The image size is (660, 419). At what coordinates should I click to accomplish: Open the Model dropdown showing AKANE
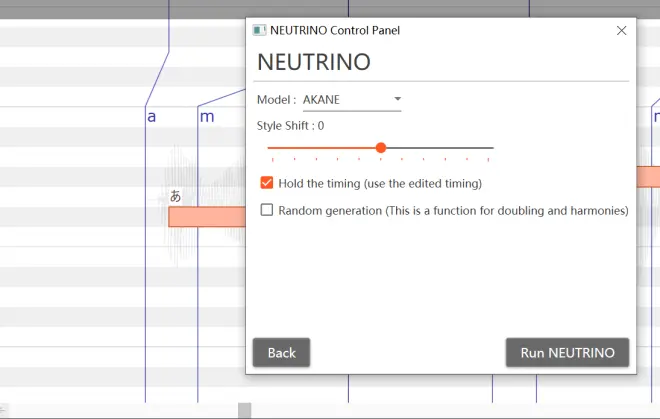[352, 100]
